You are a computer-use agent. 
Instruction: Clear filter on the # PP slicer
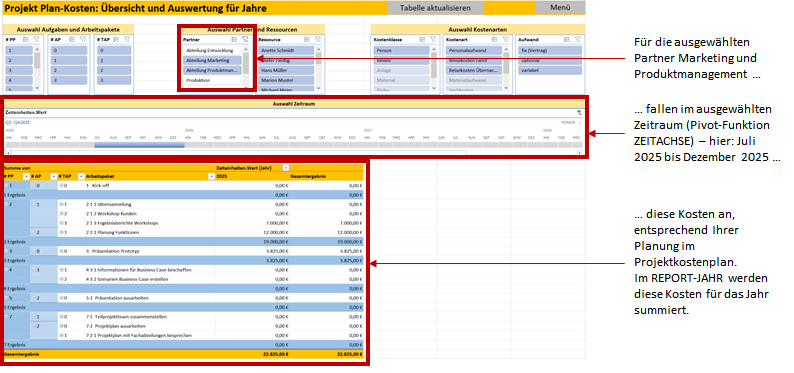click(x=36, y=39)
